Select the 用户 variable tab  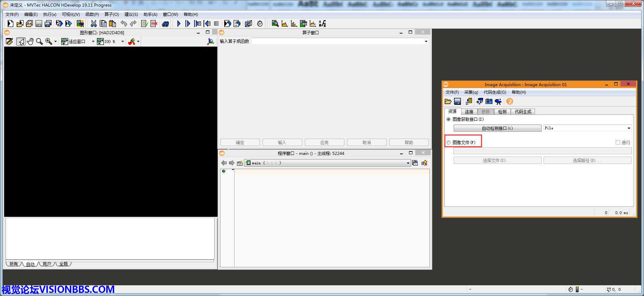[47, 264]
